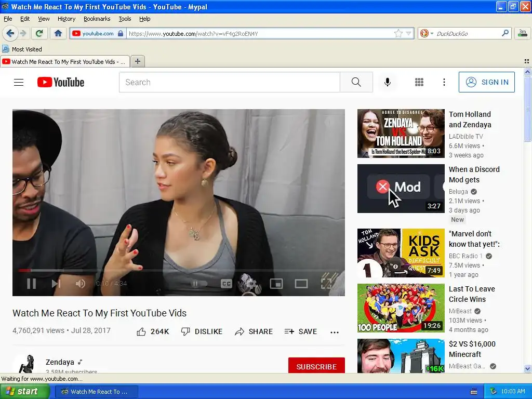Viewport: 532px width, 399px height.
Task: Open the URL bar history dropdown arrow
Action: [x=408, y=33]
